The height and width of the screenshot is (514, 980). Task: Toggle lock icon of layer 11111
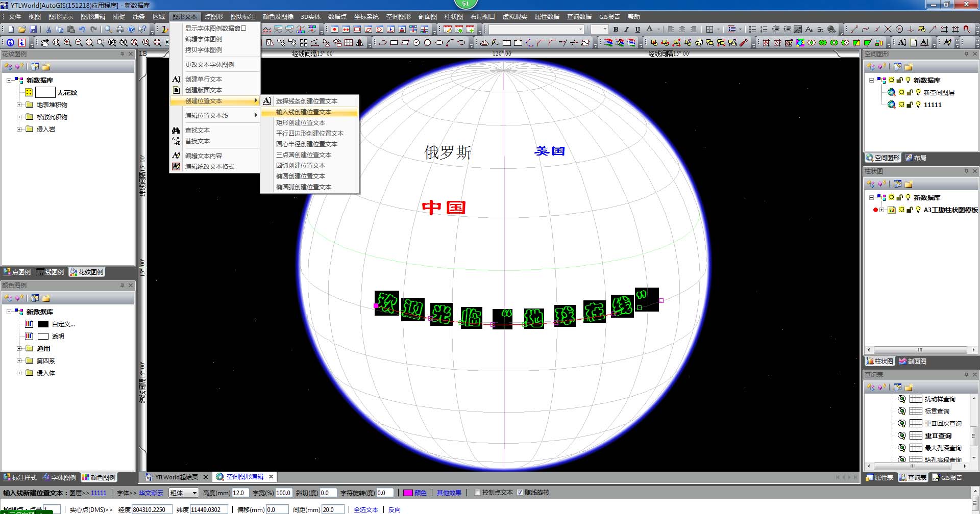click(910, 105)
